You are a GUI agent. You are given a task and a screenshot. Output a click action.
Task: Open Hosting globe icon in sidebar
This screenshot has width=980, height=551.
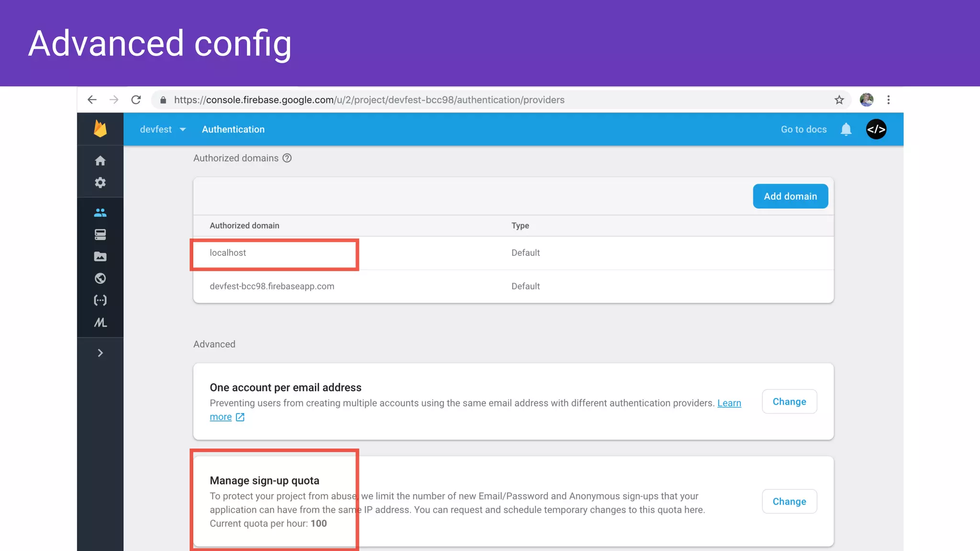click(x=100, y=278)
